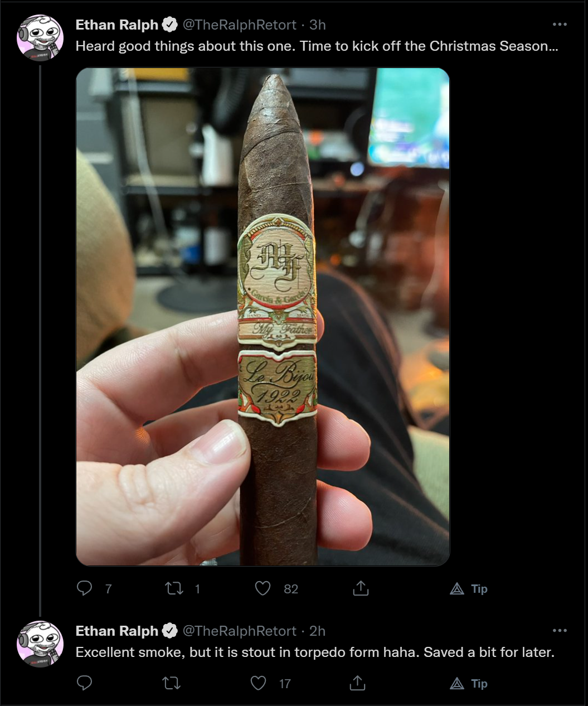
Task: Share the first tweet via share icon
Action: coord(361,588)
